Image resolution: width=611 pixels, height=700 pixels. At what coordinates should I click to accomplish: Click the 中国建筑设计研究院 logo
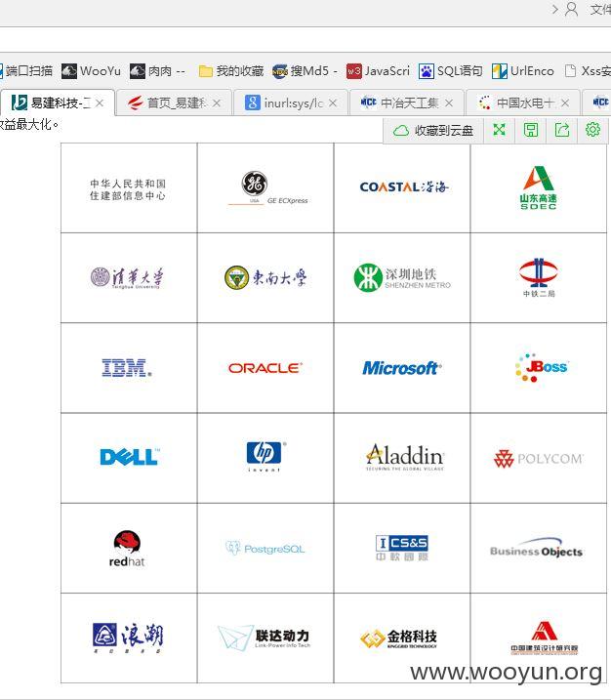[x=544, y=638]
